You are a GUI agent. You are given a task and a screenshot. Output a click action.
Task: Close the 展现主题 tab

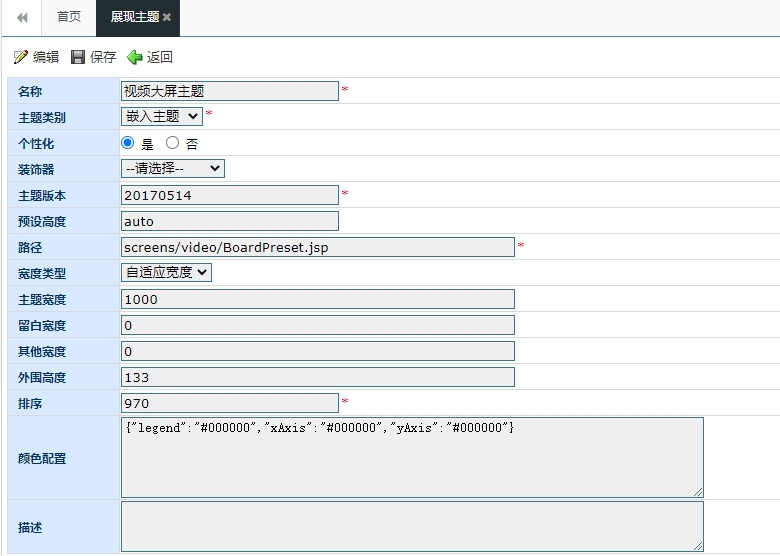pyautogui.click(x=167, y=17)
